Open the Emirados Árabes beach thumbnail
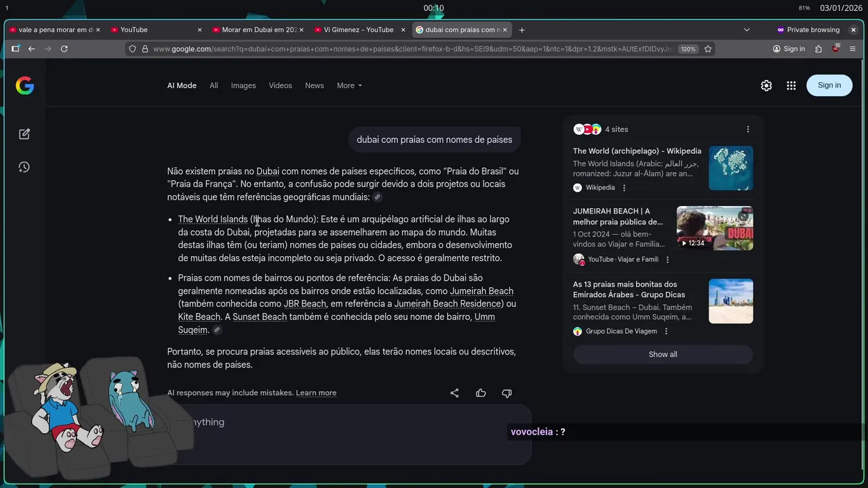Viewport: 868px width, 488px height. [731, 301]
